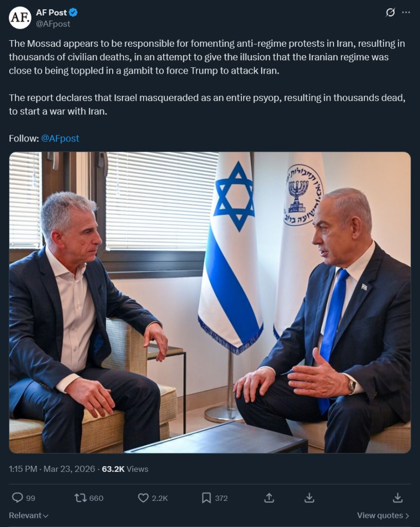Expand the Relevant sort dropdown
Viewport: 420px width, 527px height.
(x=28, y=515)
